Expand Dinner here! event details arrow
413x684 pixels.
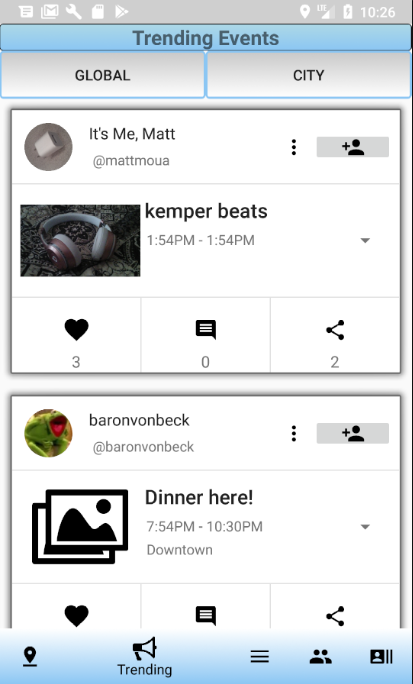365,527
